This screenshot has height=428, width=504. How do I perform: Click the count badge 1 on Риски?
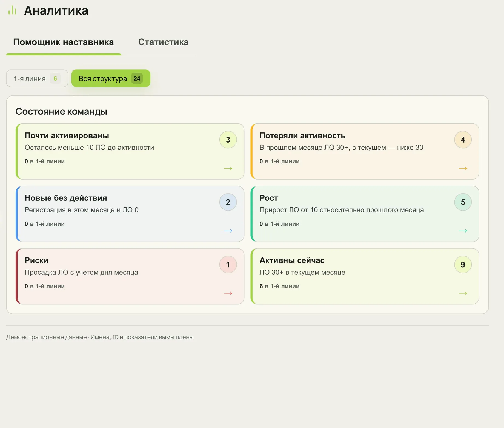tap(228, 265)
